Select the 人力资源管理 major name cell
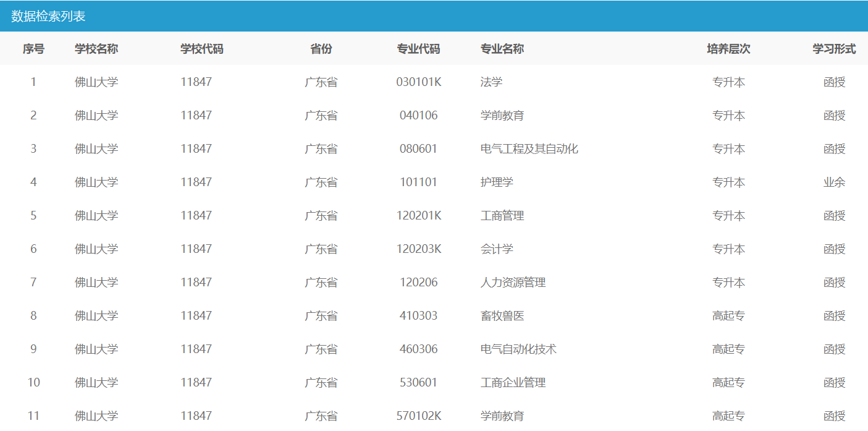This screenshot has width=868, height=431. pyautogui.click(x=513, y=283)
